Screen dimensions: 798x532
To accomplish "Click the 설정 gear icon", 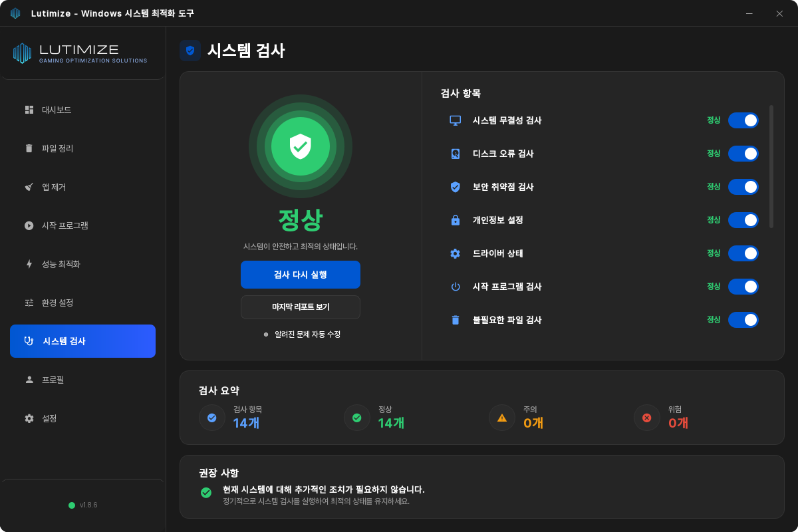I will [x=29, y=418].
